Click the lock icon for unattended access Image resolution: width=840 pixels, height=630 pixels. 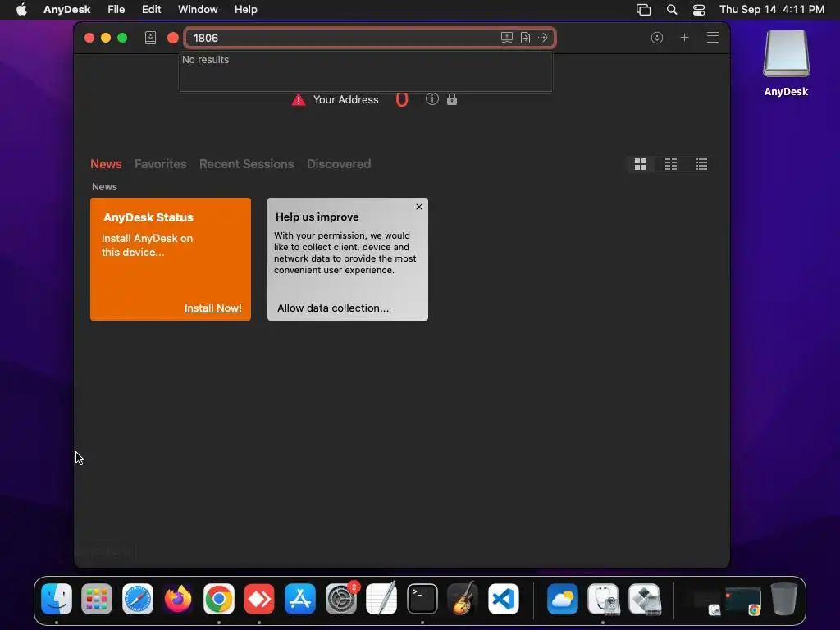pyautogui.click(x=452, y=99)
